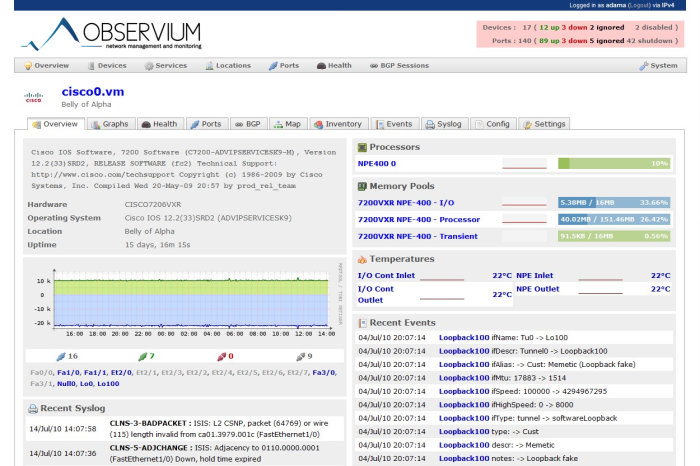This screenshot has height=466, width=700.
Task: Switch to the Map tab
Action: coord(288,124)
